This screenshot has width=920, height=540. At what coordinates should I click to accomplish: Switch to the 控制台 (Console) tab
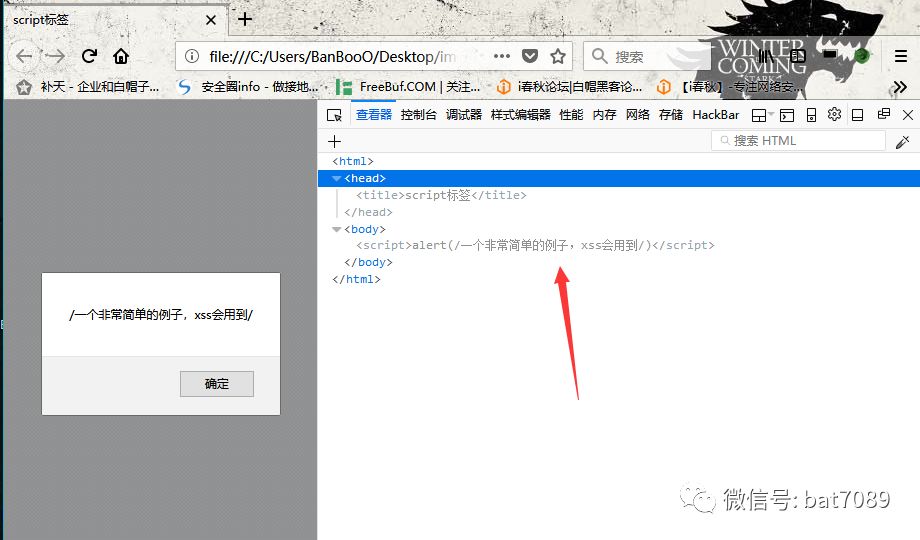tap(418, 114)
